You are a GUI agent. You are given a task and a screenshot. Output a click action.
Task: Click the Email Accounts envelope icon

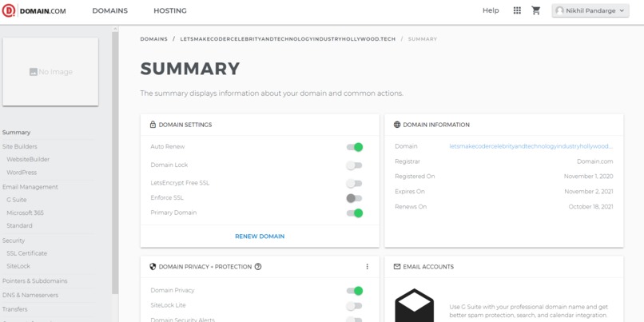pos(397,267)
